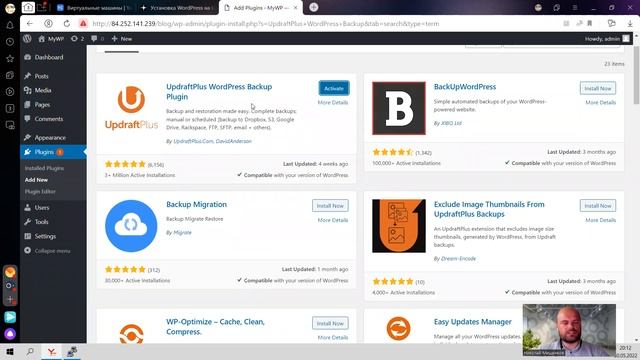Open BackUpWordPress plugin title link
The width and height of the screenshot is (640, 360).
465,87
